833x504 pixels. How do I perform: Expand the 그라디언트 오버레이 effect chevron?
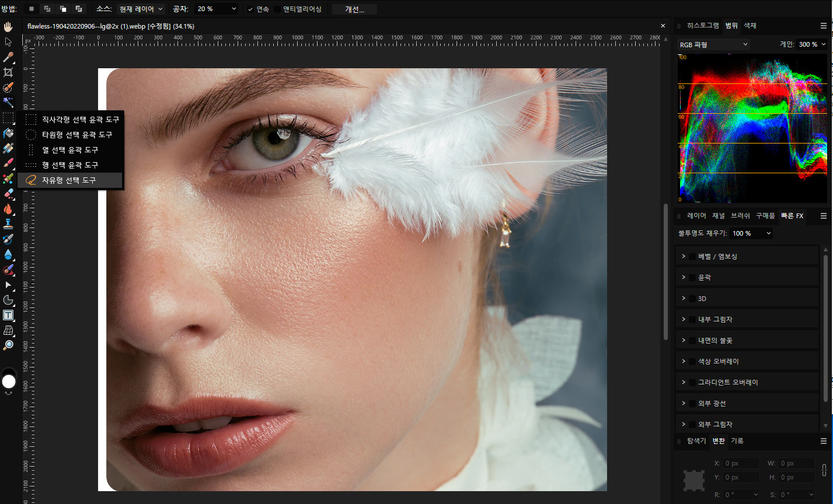(683, 383)
